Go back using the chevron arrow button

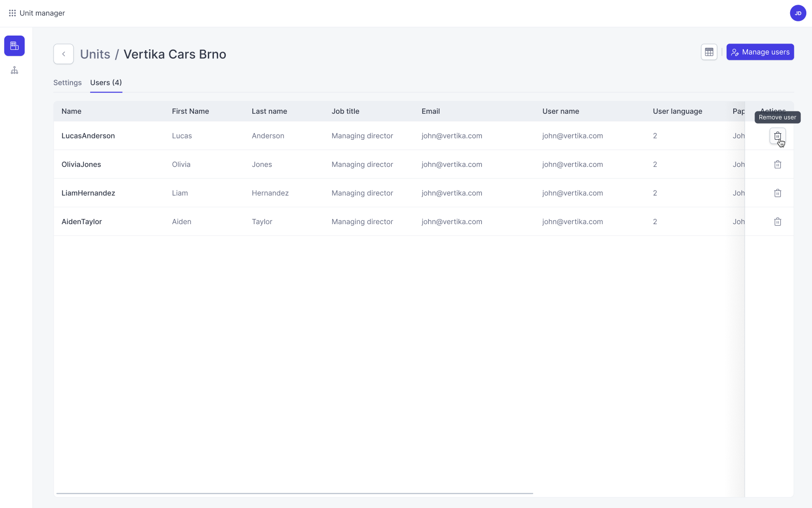click(64, 54)
